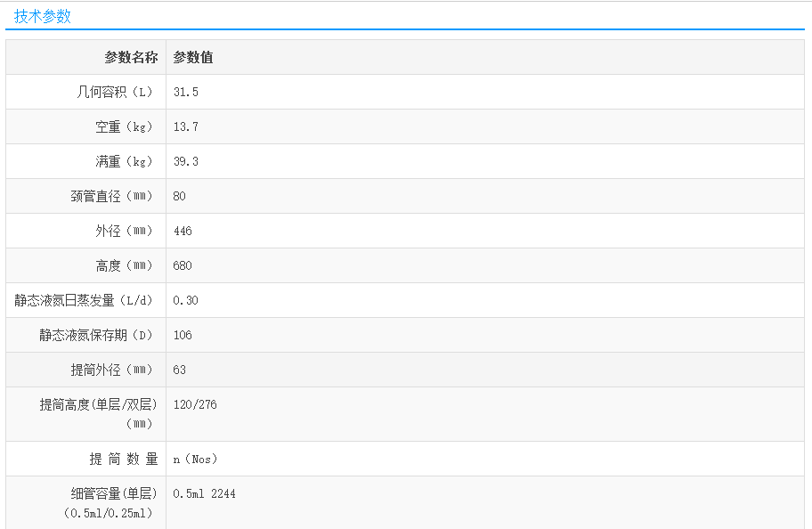
Task: Click the 446 outer diameter value
Action: click(183, 231)
